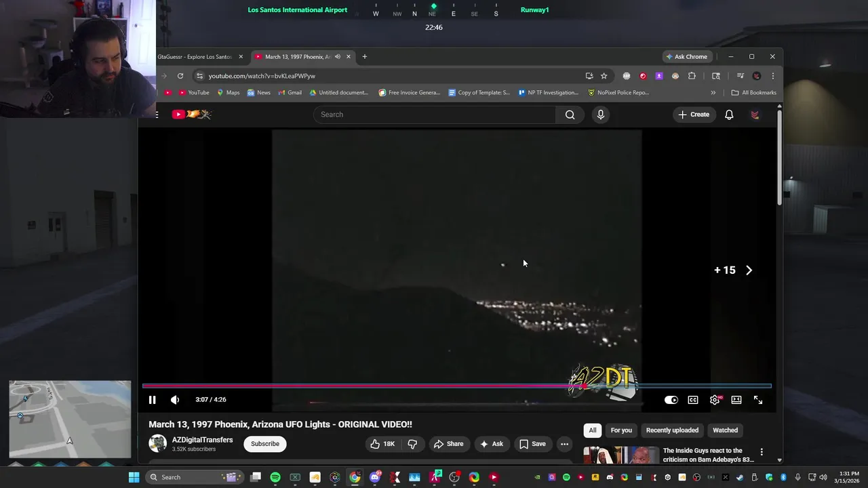Open Maps bookmark
The height and width of the screenshot is (488, 868).
tap(228, 93)
